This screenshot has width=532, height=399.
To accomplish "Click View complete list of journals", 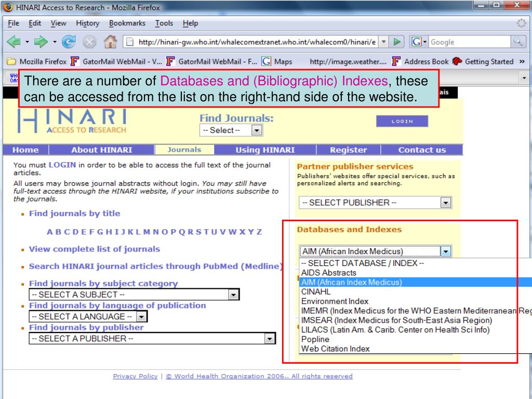I will click(95, 249).
